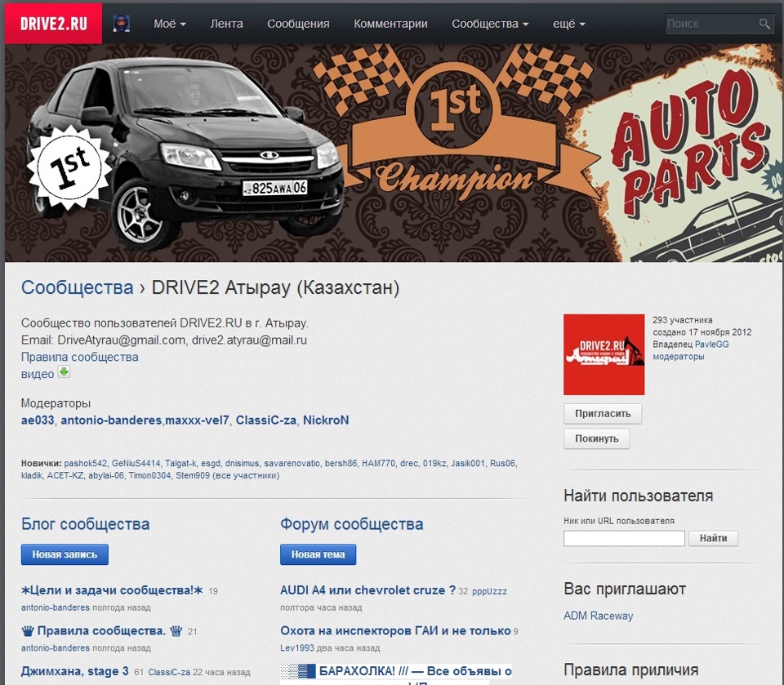
Task: Open moderator ae033 profile
Action: click(38, 420)
